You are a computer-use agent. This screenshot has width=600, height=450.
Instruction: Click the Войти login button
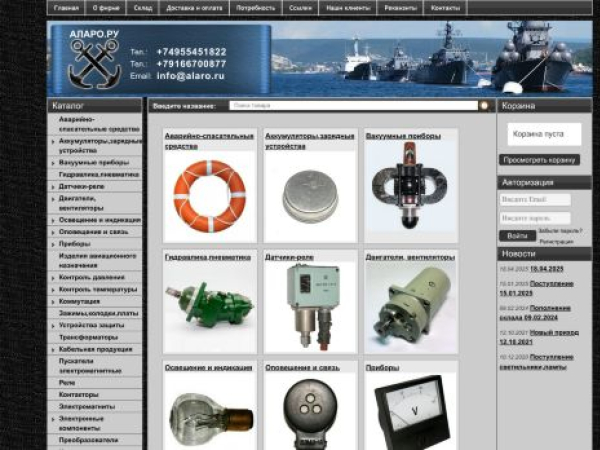tap(517, 236)
